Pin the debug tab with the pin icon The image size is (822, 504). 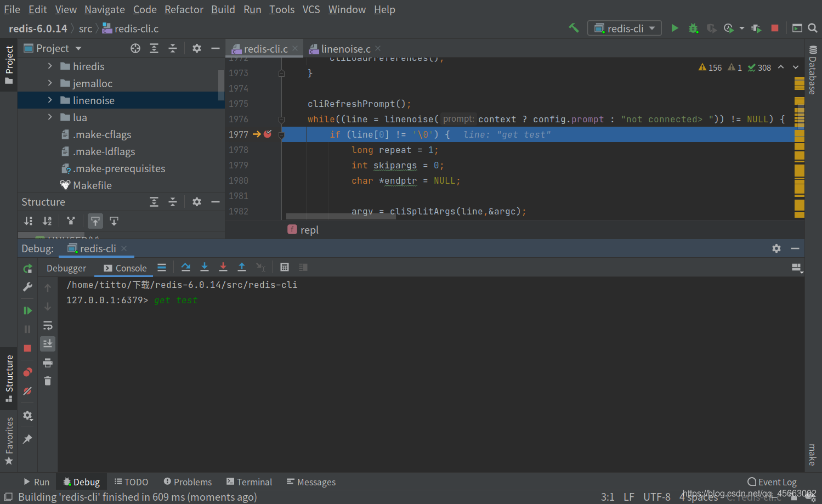[x=27, y=439]
